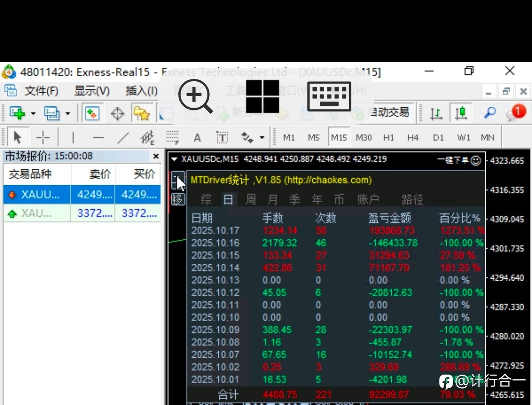Open the 文件(F) menu
532x405 pixels.
41,91
